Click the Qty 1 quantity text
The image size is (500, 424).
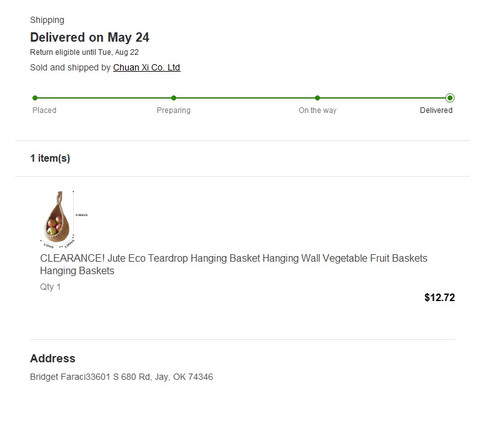pyautogui.click(x=50, y=287)
